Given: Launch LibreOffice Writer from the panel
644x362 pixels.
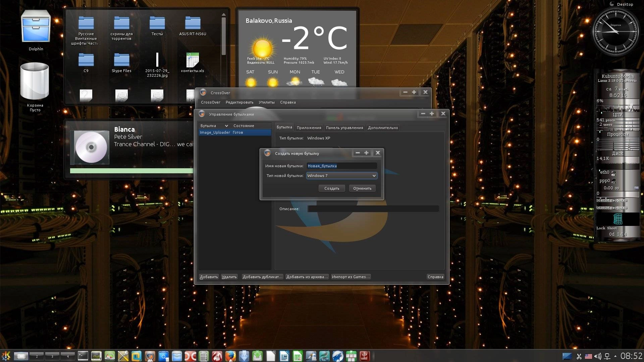Looking at the screenshot, I should 284,356.
